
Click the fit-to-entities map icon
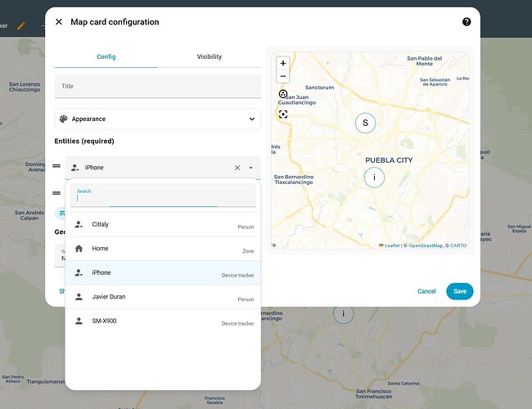[283, 115]
